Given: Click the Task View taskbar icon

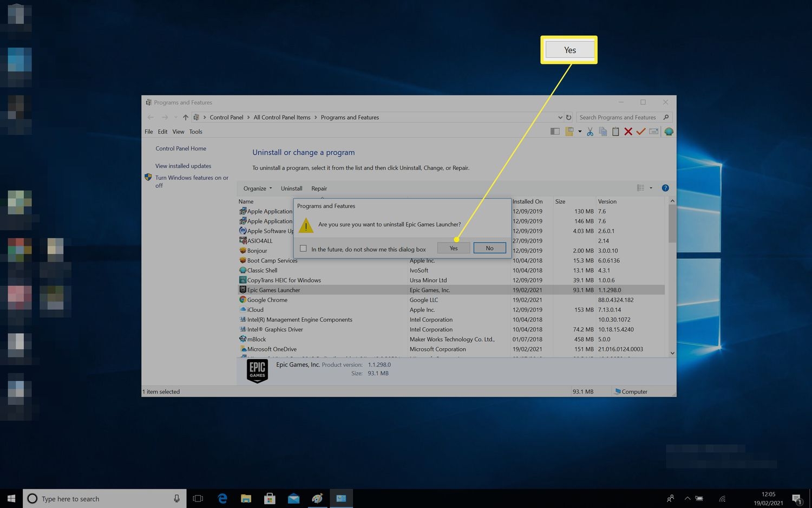Looking at the screenshot, I should (x=198, y=498).
